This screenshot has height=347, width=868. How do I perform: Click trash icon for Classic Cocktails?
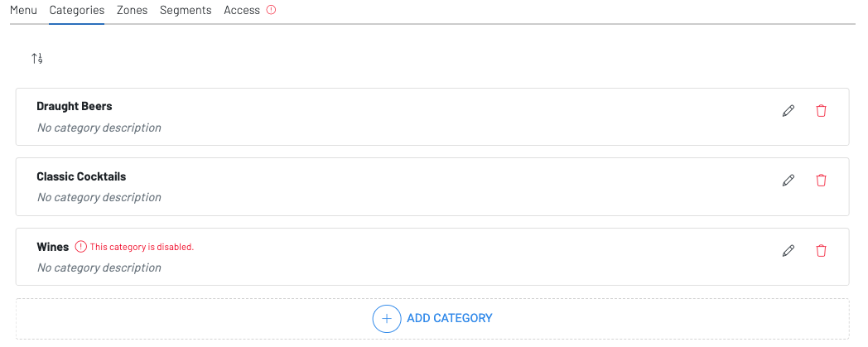821,181
